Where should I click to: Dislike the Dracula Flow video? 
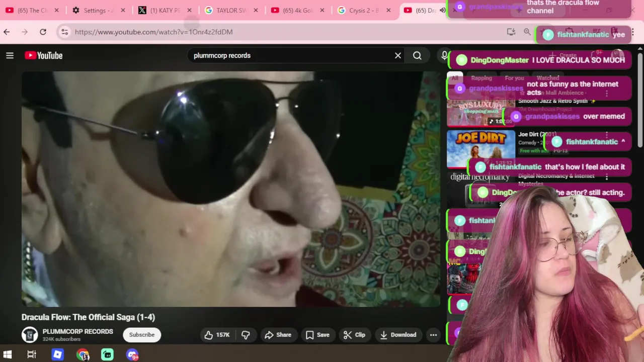coord(246,335)
